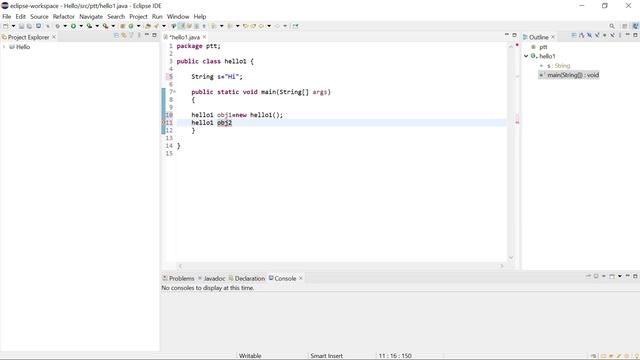Minimize the Project Explorer panel

147,35
